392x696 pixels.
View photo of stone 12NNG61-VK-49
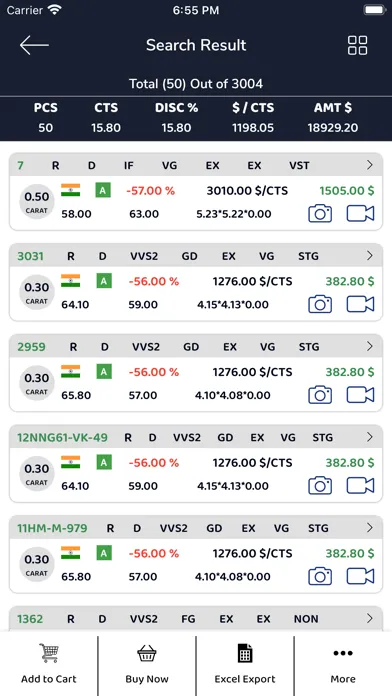click(x=320, y=485)
